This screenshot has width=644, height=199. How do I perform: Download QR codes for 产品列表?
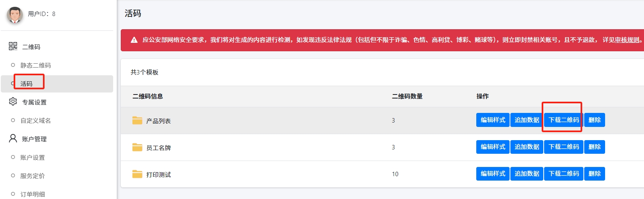click(564, 120)
